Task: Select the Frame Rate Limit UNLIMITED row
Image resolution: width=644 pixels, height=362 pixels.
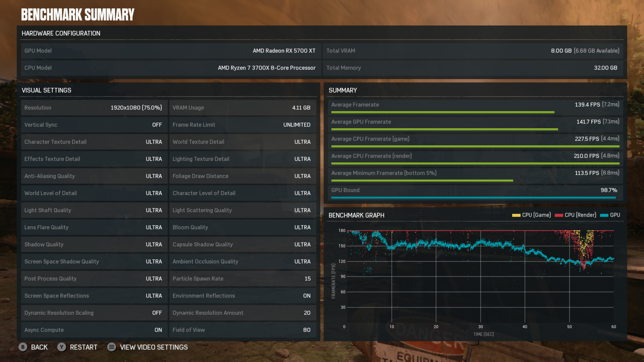Action: pos(243,125)
